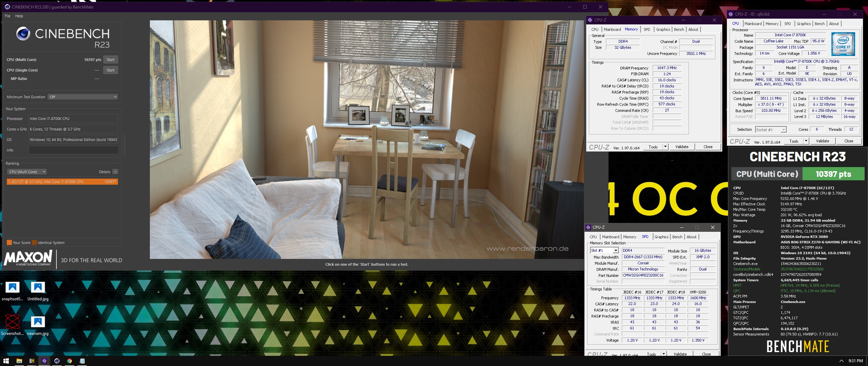Click the MAXON logo in Cinebench
Viewport: 868px width, 366px height.
click(x=28, y=258)
